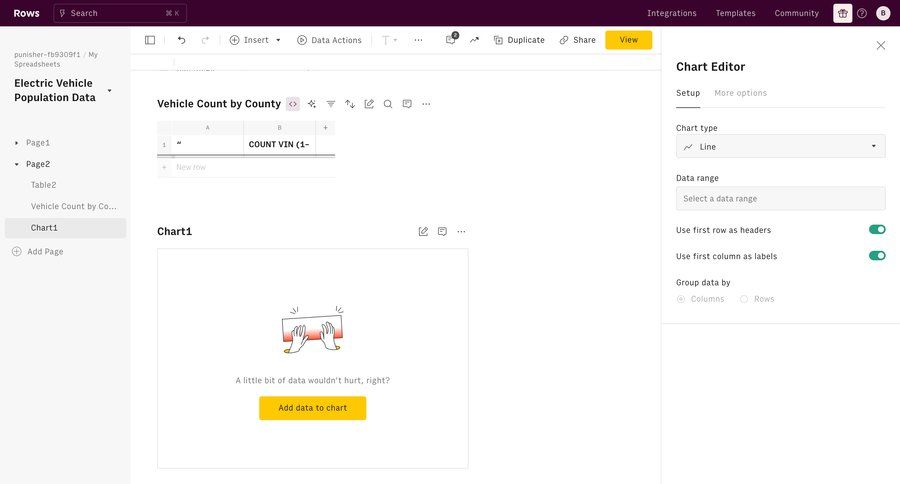The width and height of the screenshot is (900, 484).
Task: Open the toolbar more options ellipsis
Action: point(418,40)
